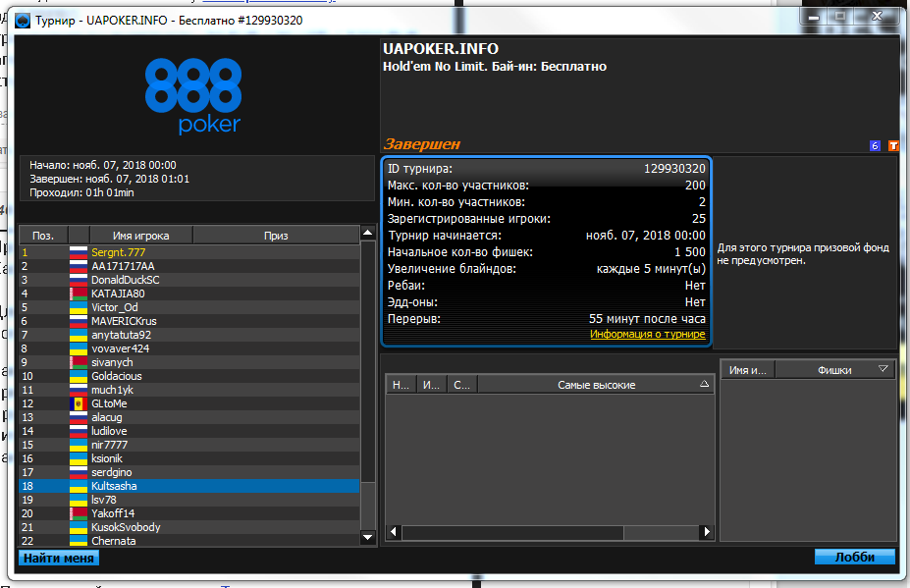Open the Информация о турнире link

point(648,335)
